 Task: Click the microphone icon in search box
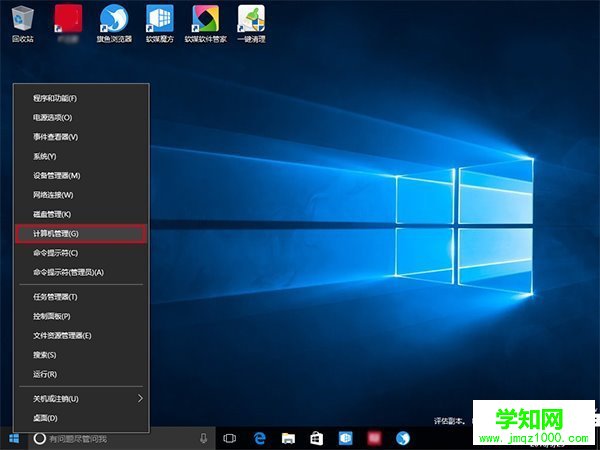coord(204,439)
